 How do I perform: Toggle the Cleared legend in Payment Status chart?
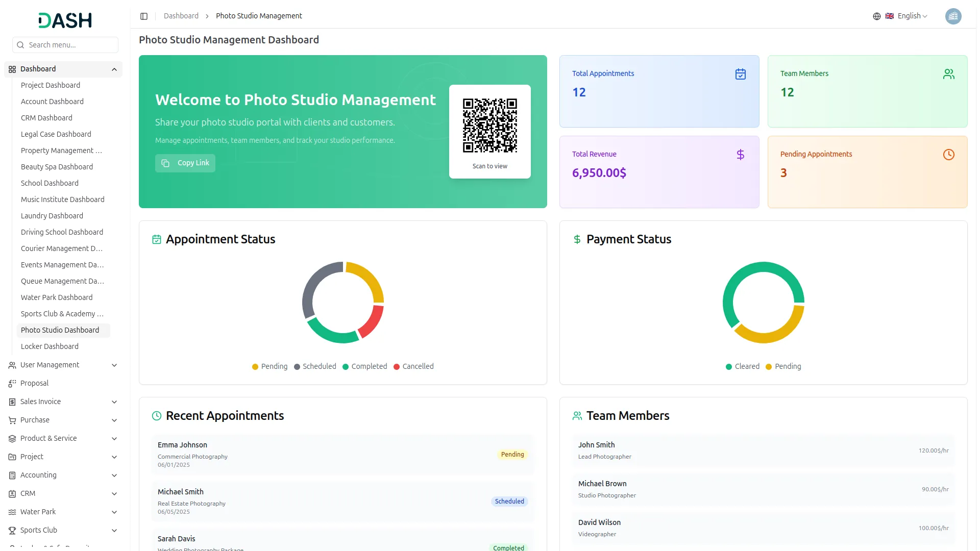coord(743,366)
